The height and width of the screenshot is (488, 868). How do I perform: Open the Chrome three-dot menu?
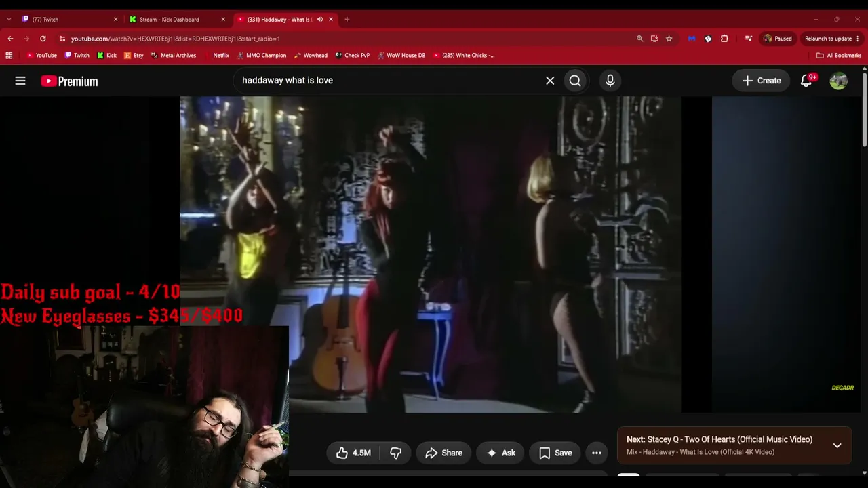point(858,39)
